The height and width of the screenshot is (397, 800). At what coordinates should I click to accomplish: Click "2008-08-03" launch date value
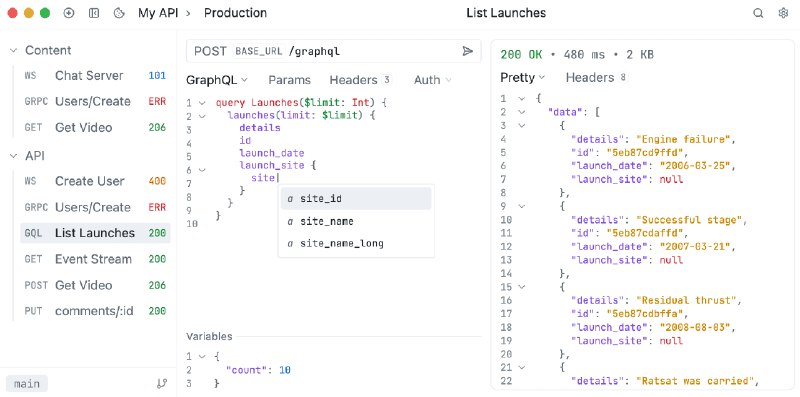click(697, 327)
